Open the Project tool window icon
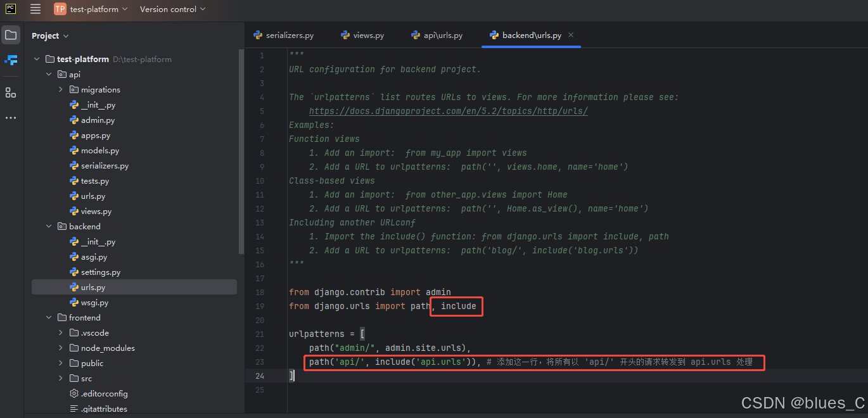 click(11, 35)
